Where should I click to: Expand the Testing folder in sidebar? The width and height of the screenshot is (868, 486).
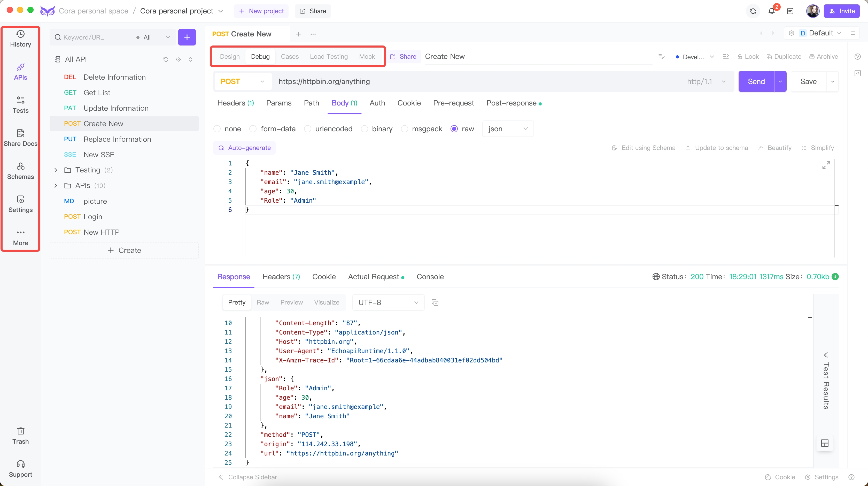pos(56,170)
